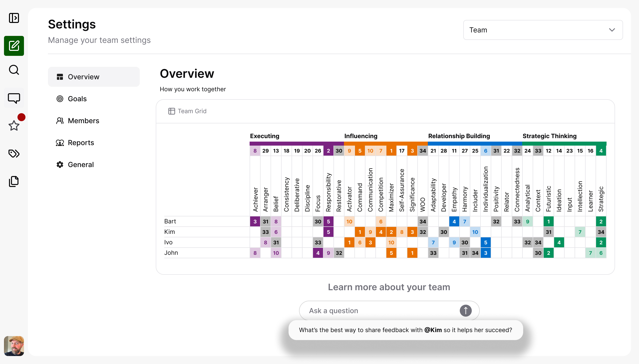Click Bart's purple Achiever cell 3

pyautogui.click(x=255, y=221)
